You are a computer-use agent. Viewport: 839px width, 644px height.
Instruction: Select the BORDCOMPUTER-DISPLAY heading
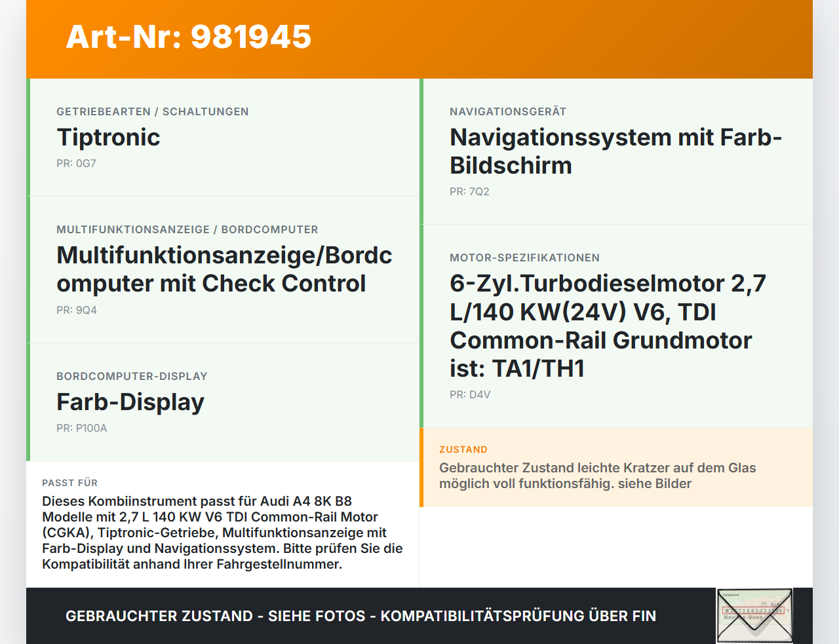132,376
